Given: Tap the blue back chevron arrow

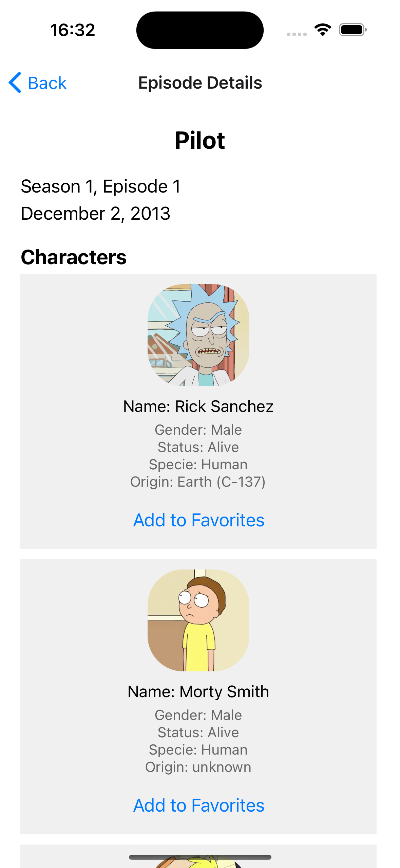Looking at the screenshot, I should [x=15, y=83].
